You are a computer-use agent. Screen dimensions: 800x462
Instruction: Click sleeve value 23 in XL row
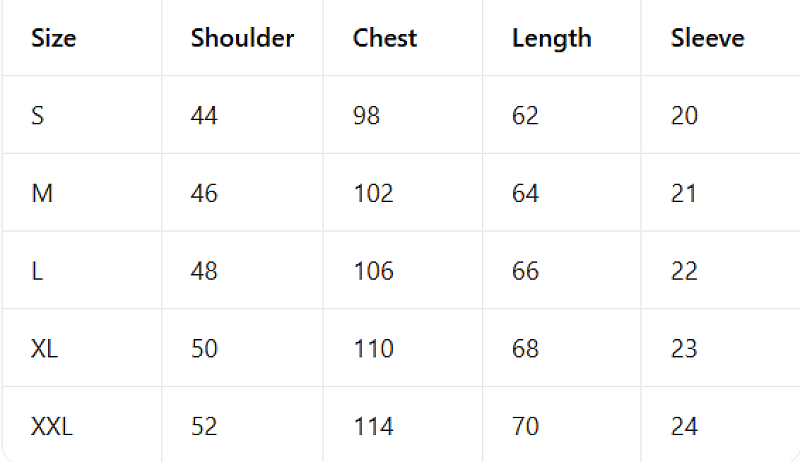coord(684,349)
